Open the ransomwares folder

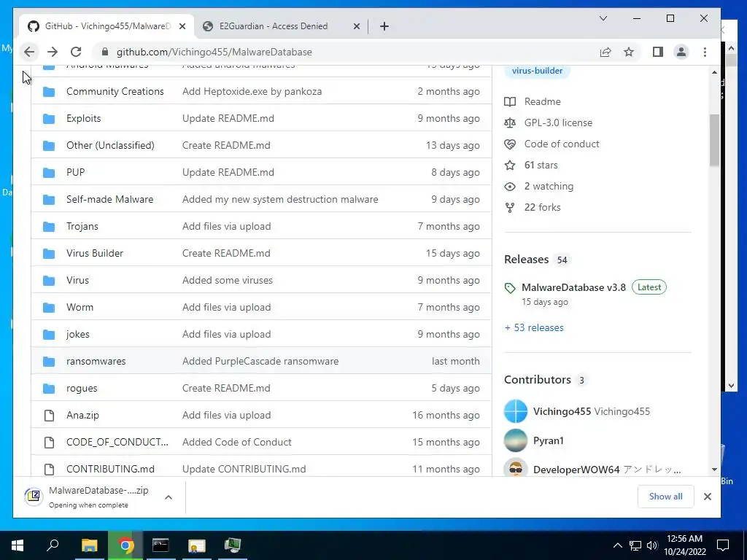[x=96, y=362]
